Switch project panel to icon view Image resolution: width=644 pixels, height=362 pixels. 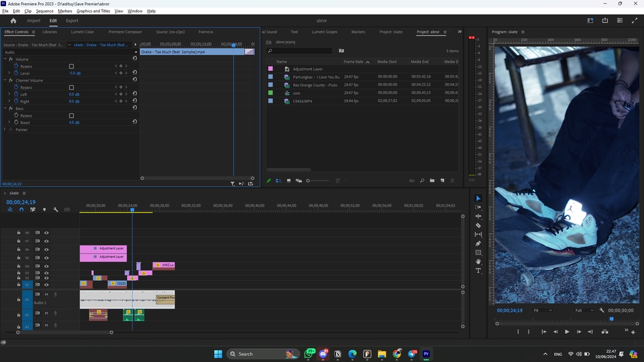click(288, 180)
